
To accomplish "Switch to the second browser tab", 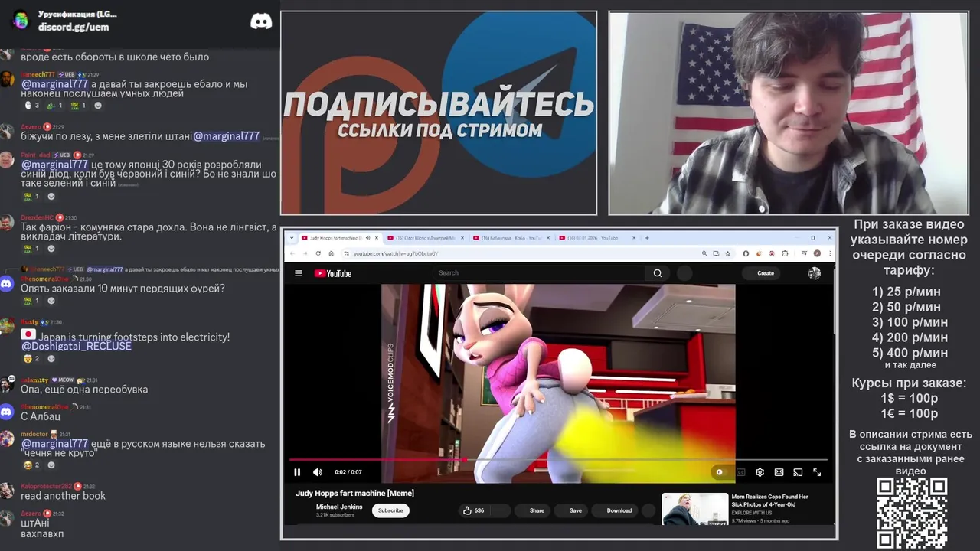I will [x=425, y=238].
